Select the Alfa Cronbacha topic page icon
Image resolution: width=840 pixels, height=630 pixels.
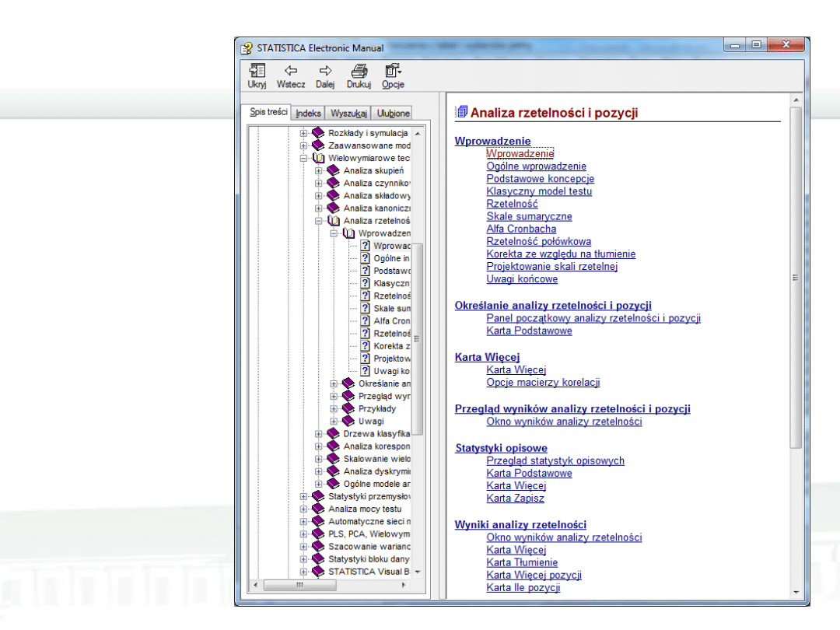366,320
